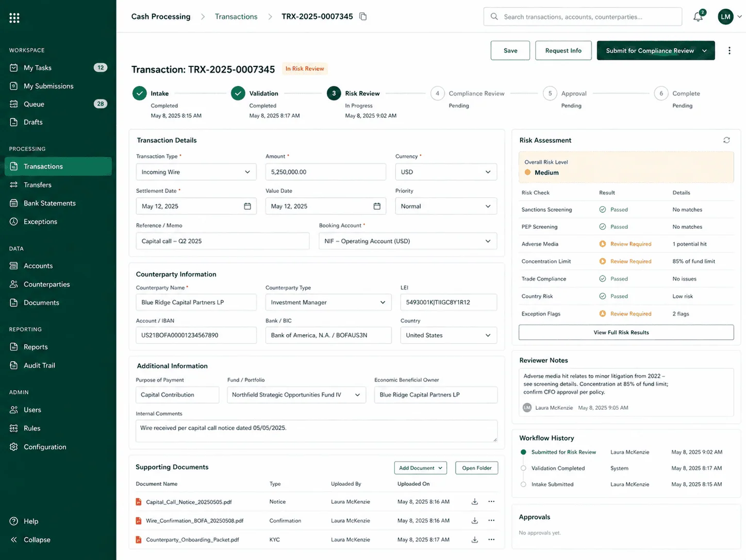Copy transaction ID from breadcrumb icon
The height and width of the screenshot is (560, 746).
[x=363, y=16]
